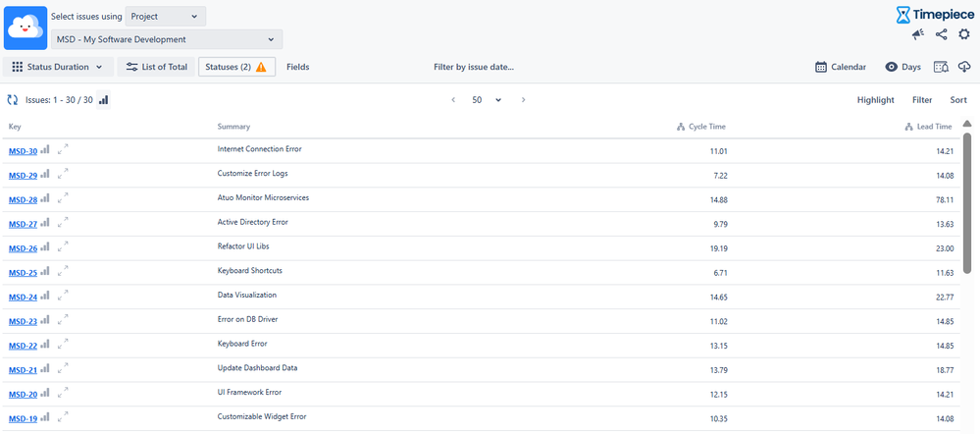
Task: Click the vertical scrollbar thumb
Action: tap(967, 203)
